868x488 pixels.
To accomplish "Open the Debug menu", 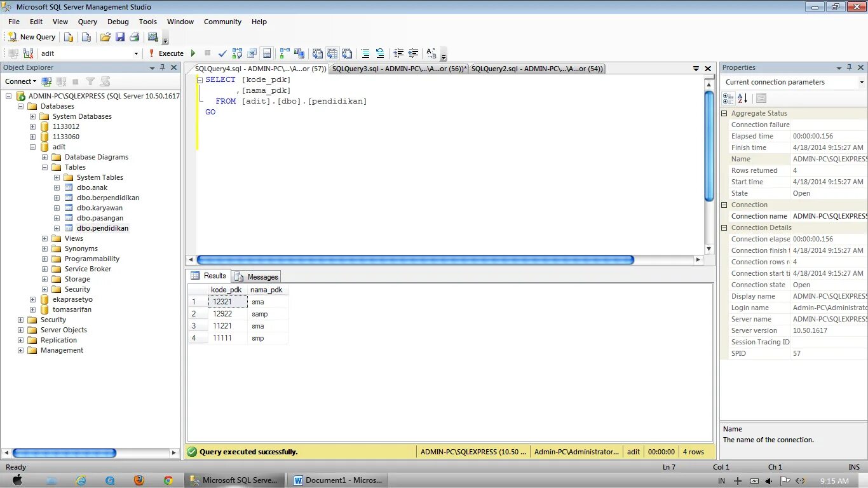I will [x=118, y=22].
